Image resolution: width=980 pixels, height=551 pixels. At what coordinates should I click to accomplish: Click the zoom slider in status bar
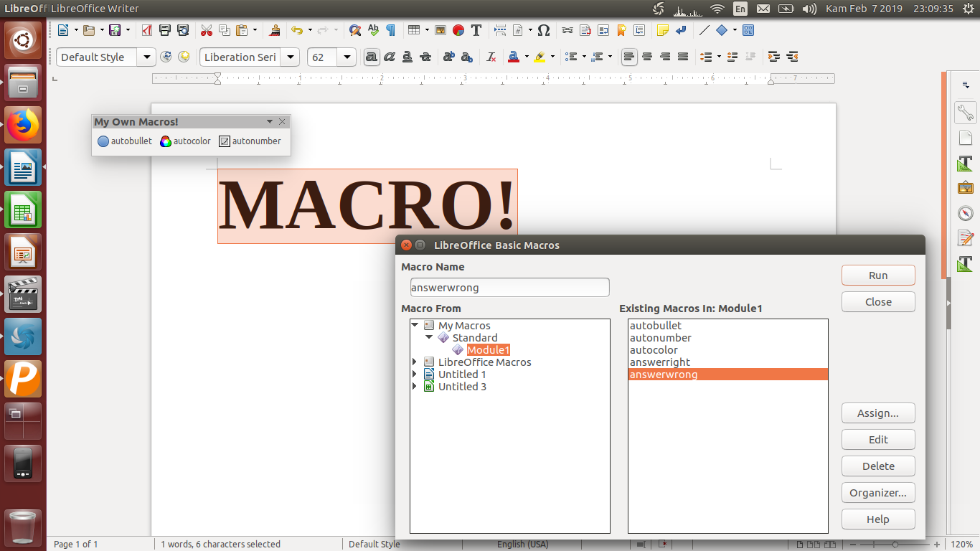(895, 544)
